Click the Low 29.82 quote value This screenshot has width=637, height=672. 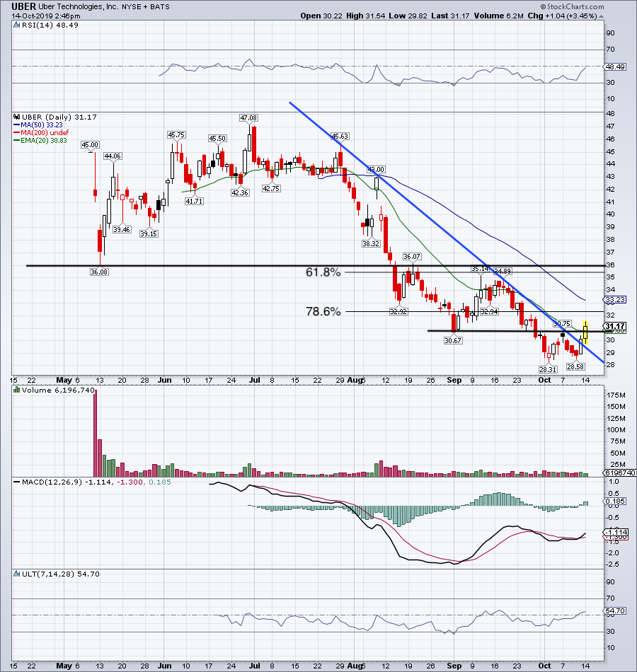(x=408, y=16)
